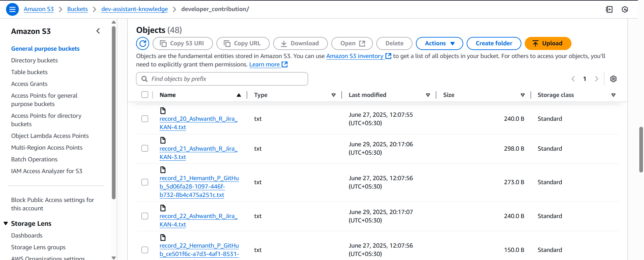The image size is (644, 260).
Task: Click the sidebar vertical scrollbar thumb
Action: (114, 113)
